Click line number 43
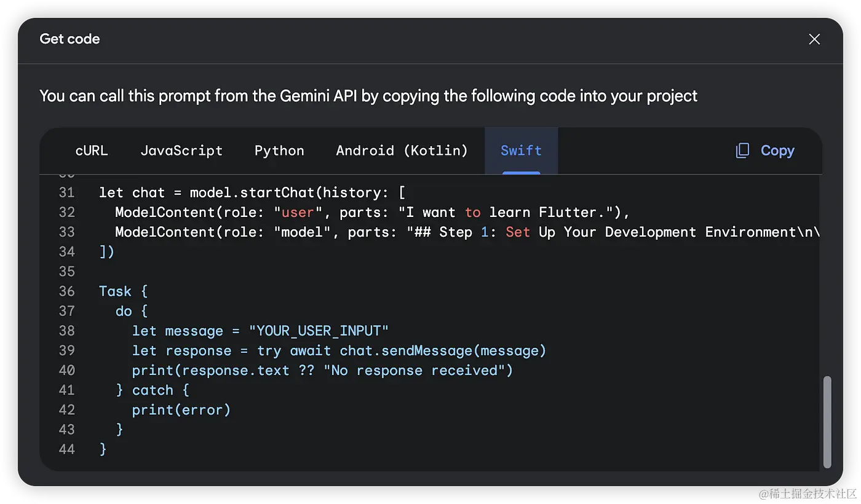The height and width of the screenshot is (504, 861). point(66,429)
